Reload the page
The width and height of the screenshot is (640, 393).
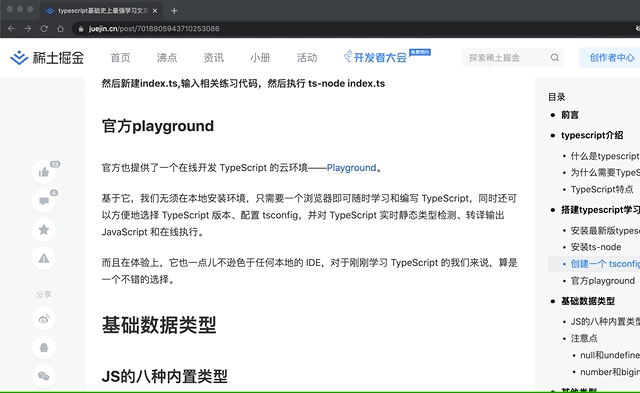pos(44,29)
